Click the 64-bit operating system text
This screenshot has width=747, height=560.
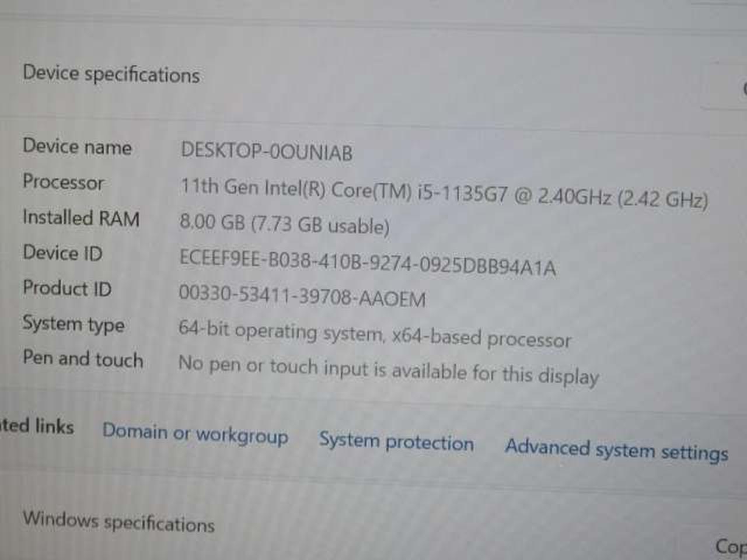pyautogui.click(x=374, y=334)
